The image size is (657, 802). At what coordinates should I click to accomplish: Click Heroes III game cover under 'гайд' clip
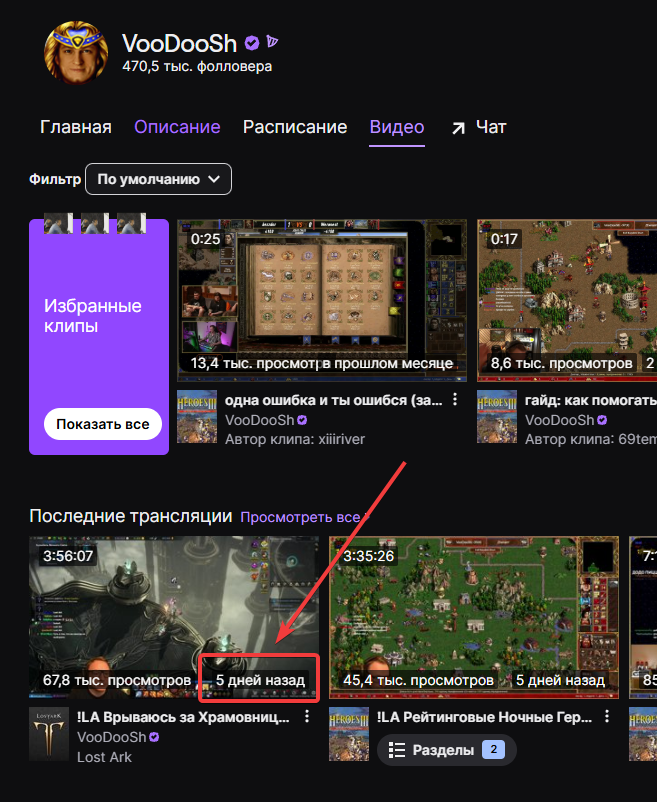(x=497, y=416)
